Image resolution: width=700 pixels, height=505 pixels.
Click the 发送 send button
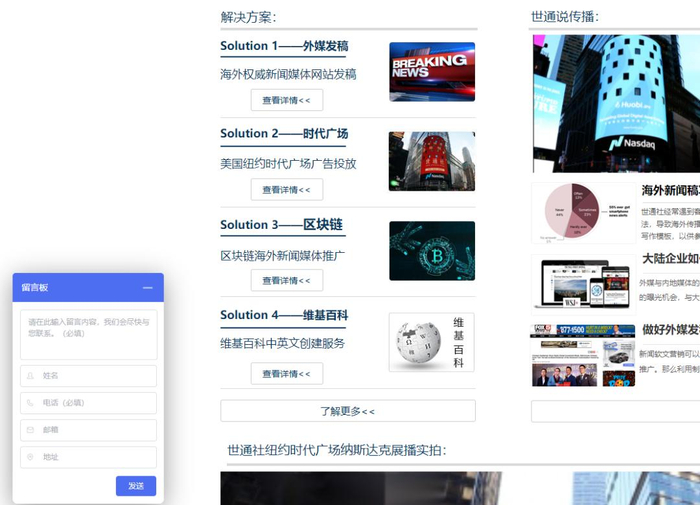(x=136, y=486)
